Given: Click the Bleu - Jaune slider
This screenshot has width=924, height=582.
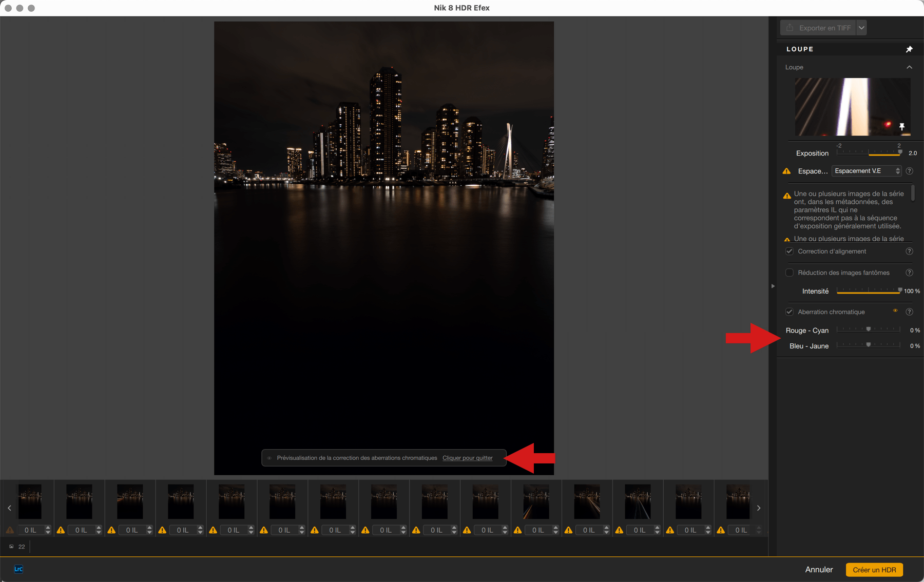Looking at the screenshot, I should pyautogui.click(x=869, y=345).
